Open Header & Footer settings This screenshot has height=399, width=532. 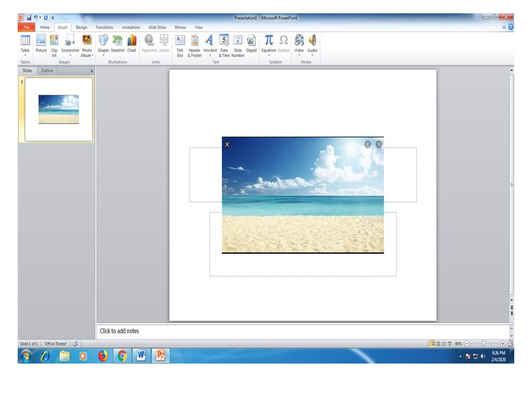pyautogui.click(x=195, y=43)
